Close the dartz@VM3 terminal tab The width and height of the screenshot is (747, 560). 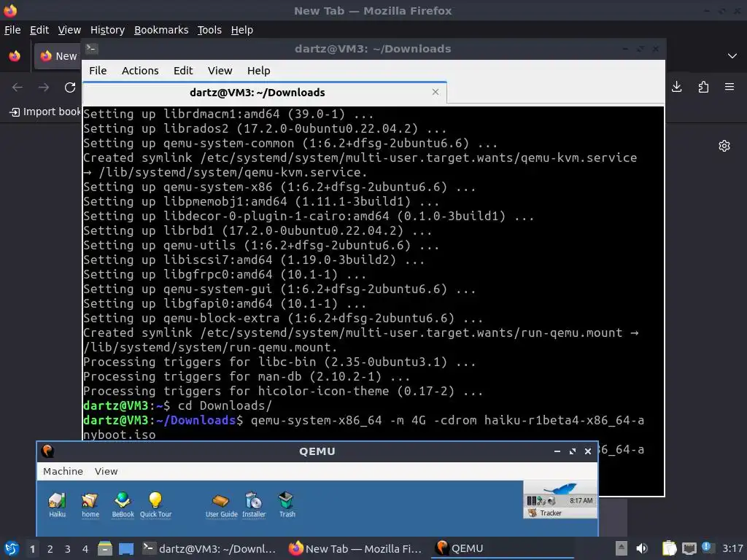[435, 92]
